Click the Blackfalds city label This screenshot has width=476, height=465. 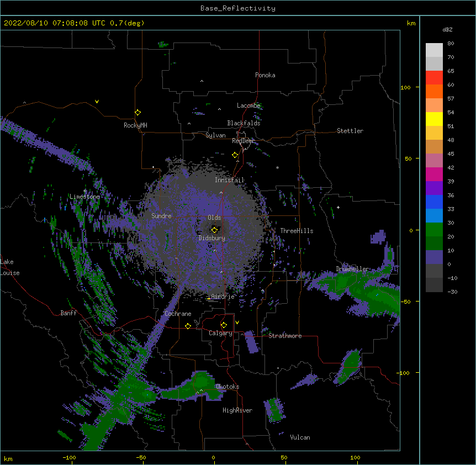point(244,123)
